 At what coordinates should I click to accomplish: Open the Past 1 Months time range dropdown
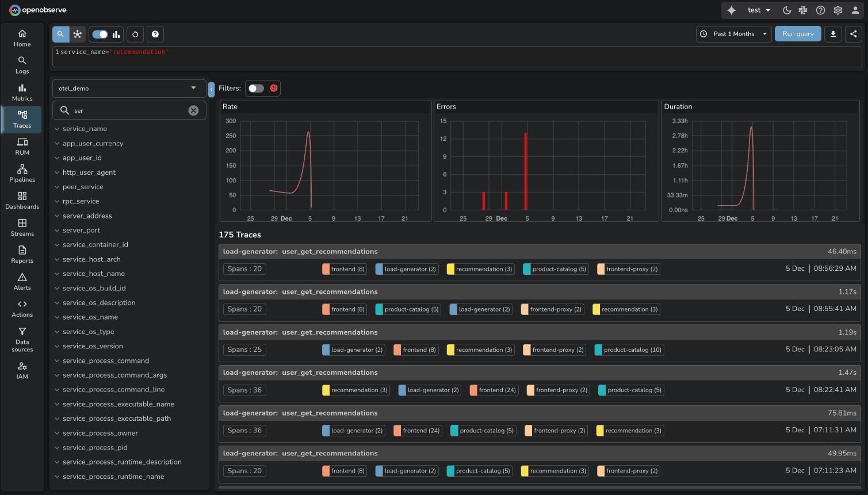733,34
